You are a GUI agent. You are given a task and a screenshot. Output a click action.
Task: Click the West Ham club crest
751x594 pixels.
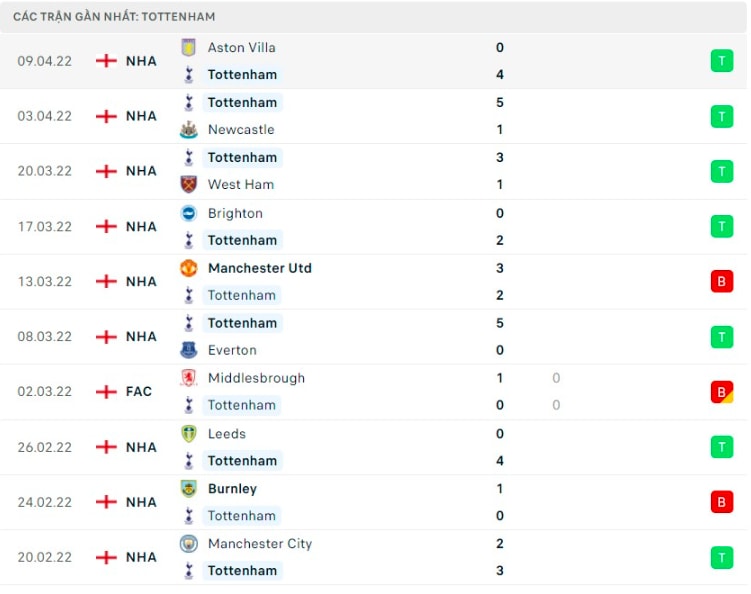(189, 184)
